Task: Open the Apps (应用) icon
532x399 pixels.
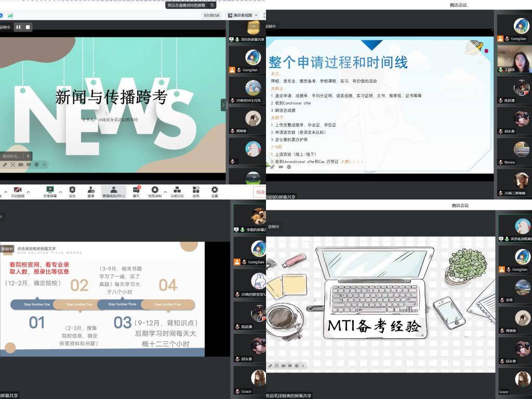Action: (196, 191)
